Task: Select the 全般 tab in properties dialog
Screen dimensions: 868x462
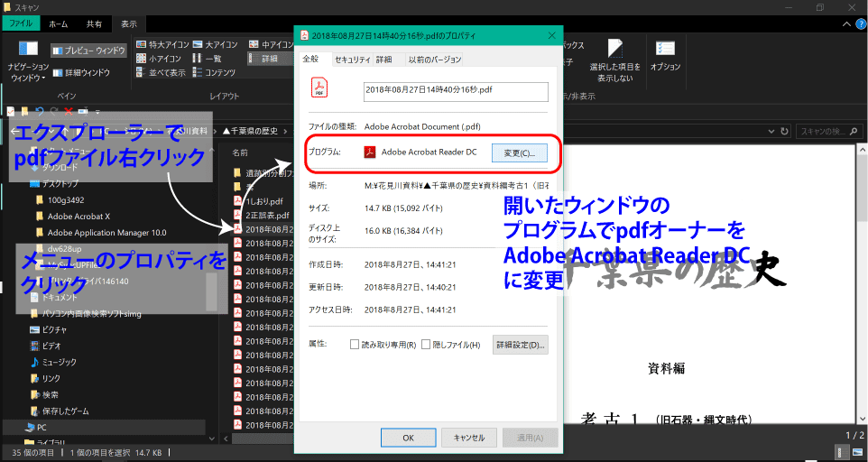Action: [x=311, y=59]
